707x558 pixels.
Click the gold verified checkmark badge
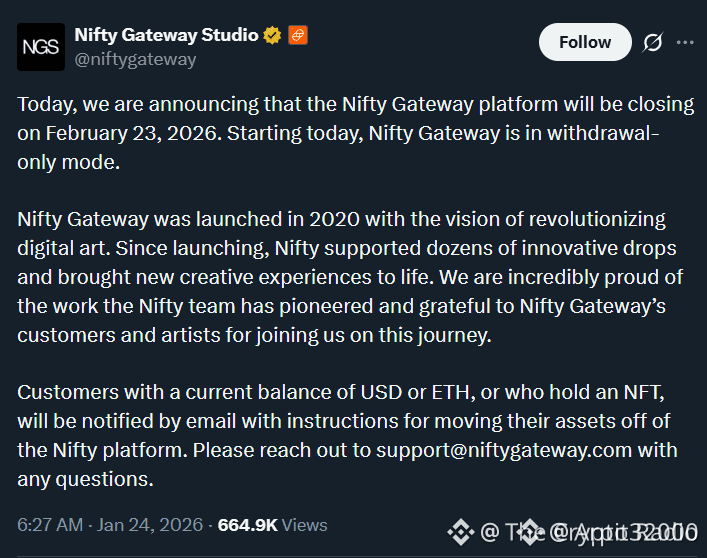(x=271, y=36)
